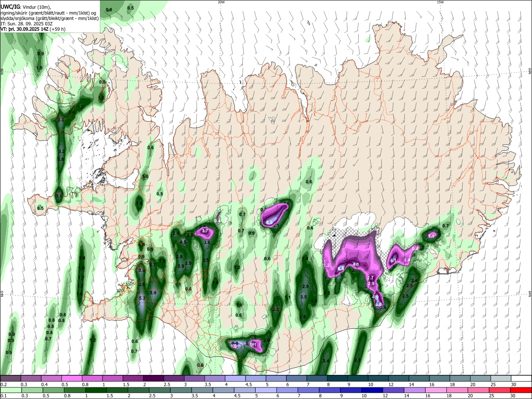Click the snow legend swatch between 14 and 16
Viewport: 532px width, 399px height.
(x=419, y=379)
